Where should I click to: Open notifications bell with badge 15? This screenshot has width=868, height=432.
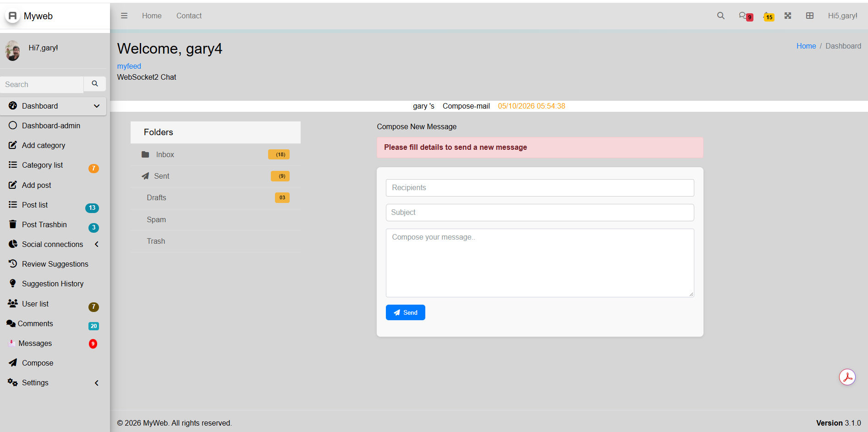pos(769,16)
